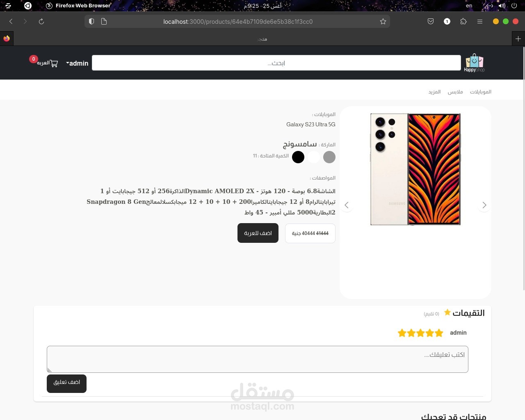Open the الموبايلات category menu

481,92
